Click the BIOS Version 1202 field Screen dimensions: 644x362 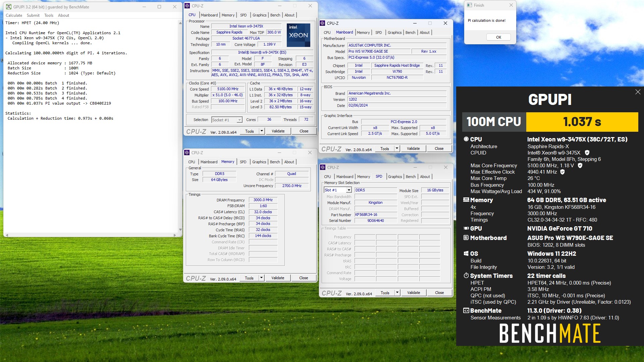(x=397, y=100)
